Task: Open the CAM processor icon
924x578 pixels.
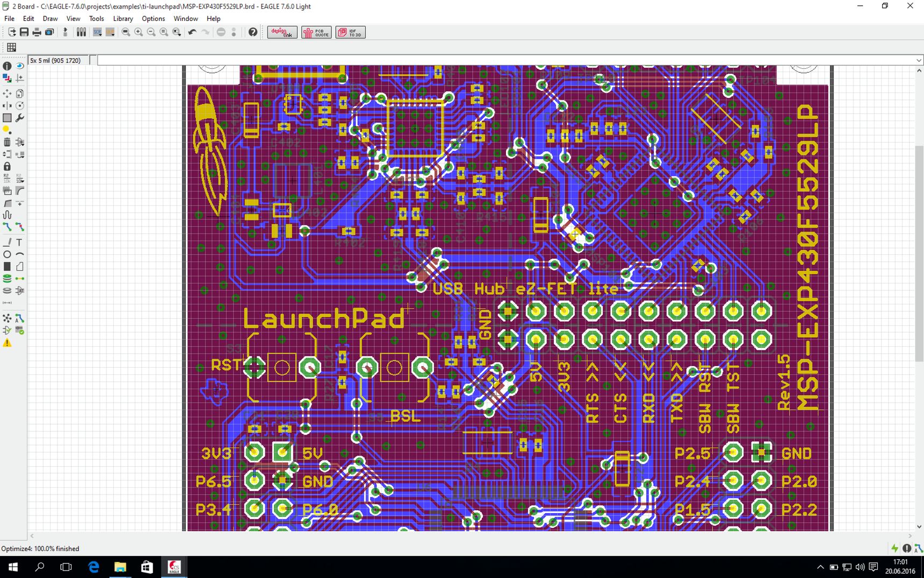Action: [x=49, y=32]
